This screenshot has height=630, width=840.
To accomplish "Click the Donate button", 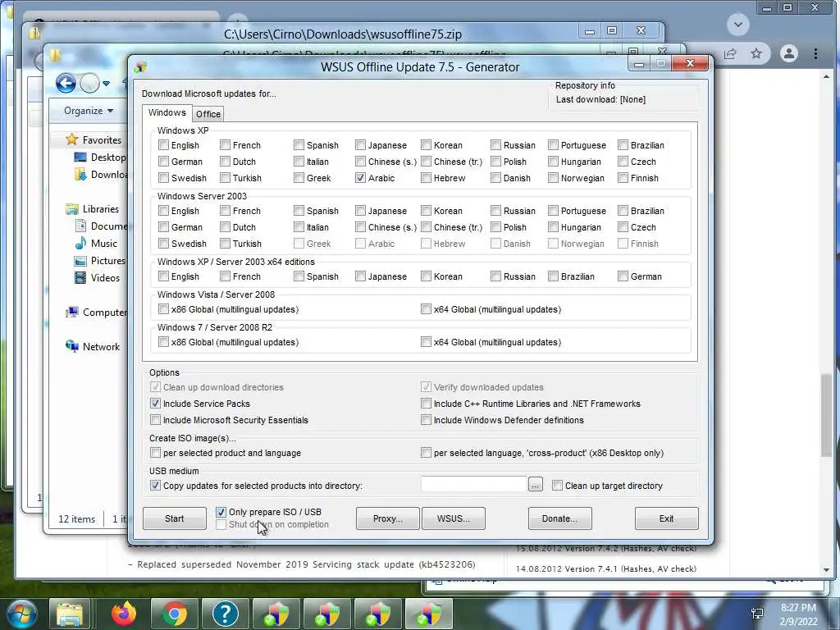I will (559, 518).
